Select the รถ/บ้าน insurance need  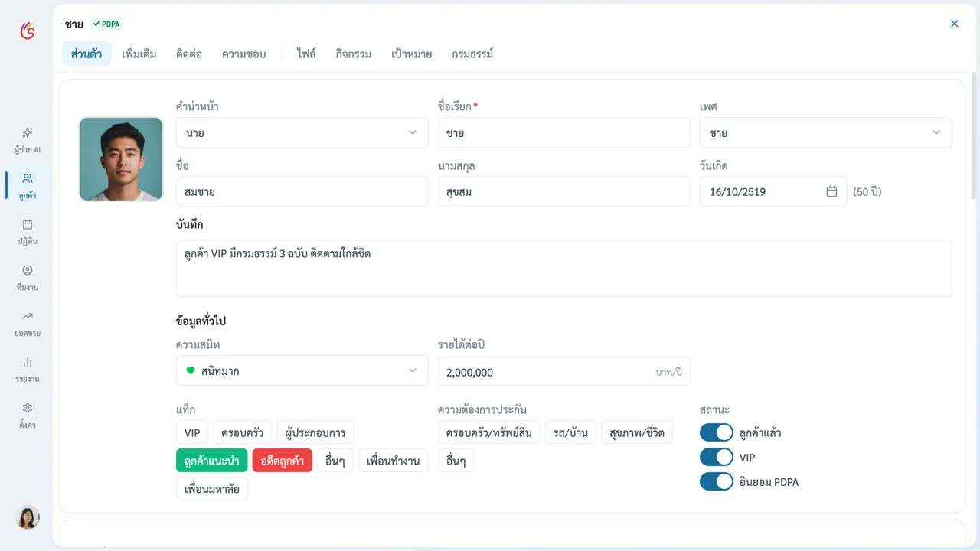point(571,432)
